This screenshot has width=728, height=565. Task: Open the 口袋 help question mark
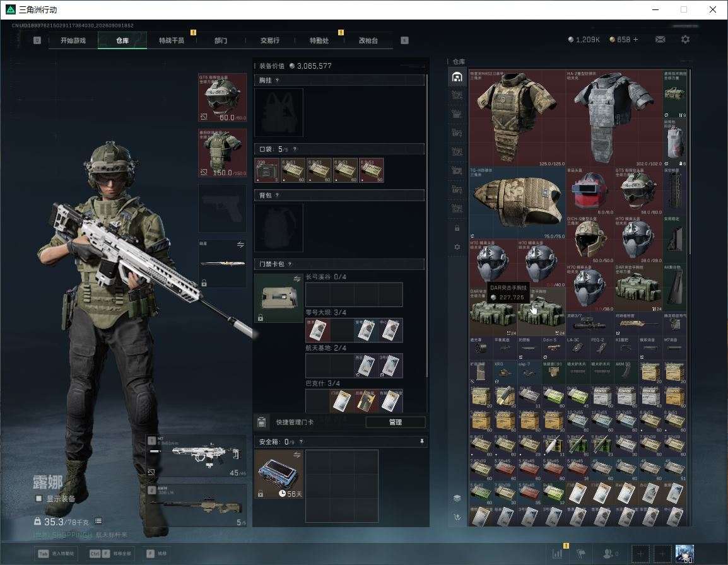[x=295, y=149]
